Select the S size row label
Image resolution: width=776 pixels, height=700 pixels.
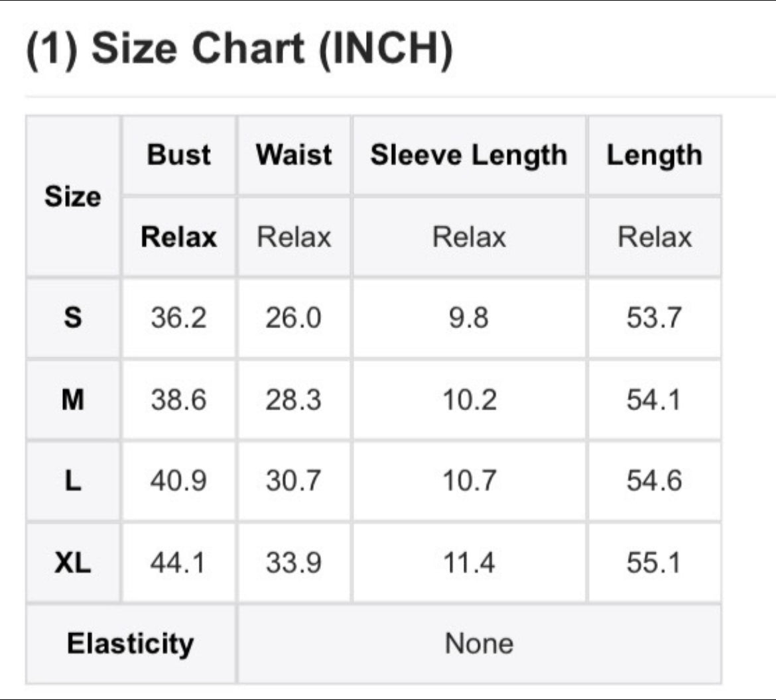click(x=73, y=318)
